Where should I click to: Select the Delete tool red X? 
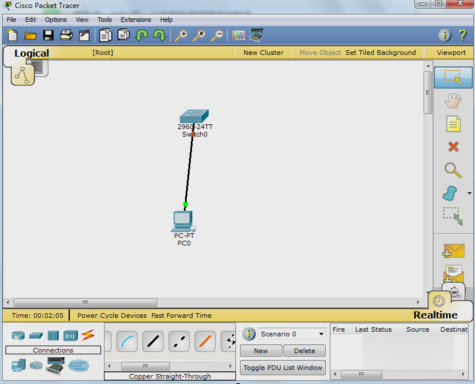point(453,147)
